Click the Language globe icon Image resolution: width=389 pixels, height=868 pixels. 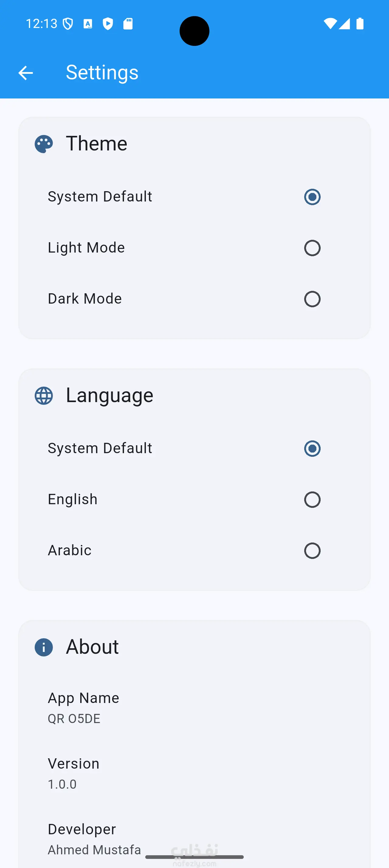44,396
